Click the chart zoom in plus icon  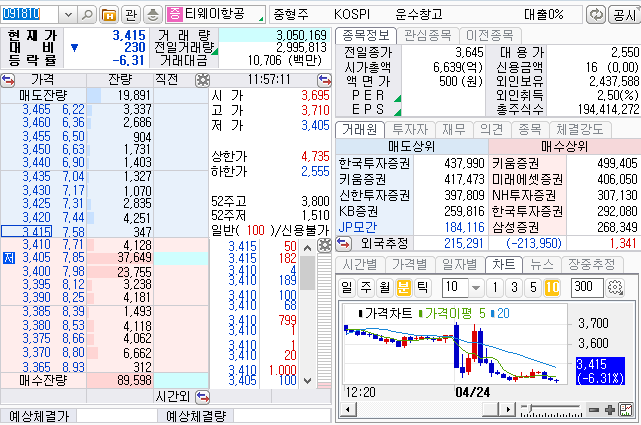click(x=610, y=409)
